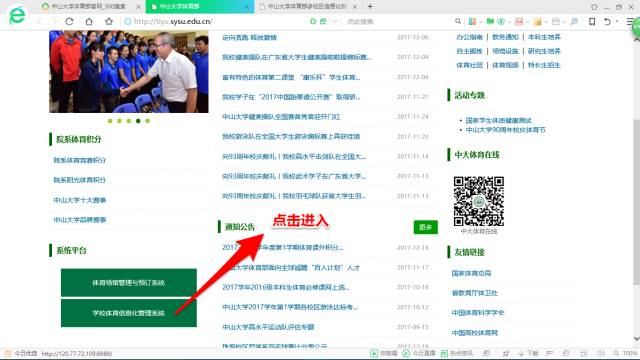The image size is (640, 360).
Task: Open the 自主锻炼 link
Action: tap(469, 51)
